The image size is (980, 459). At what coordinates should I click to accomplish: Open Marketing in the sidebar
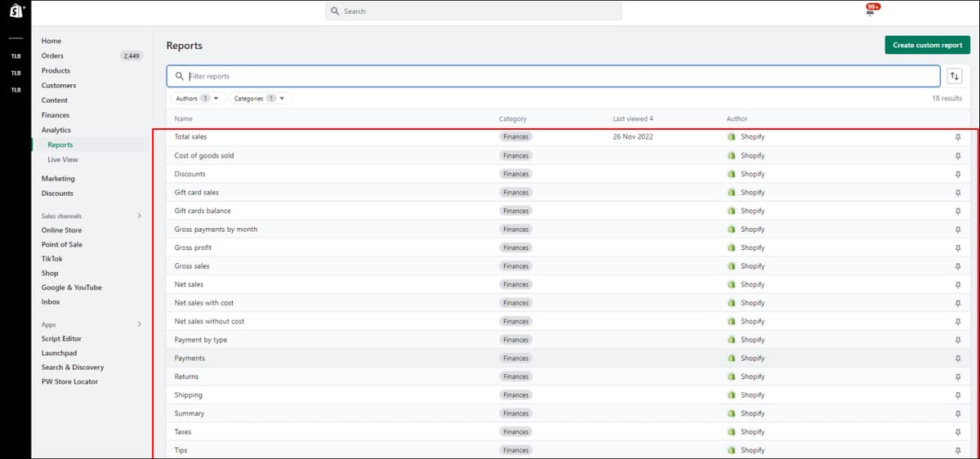click(58, 178)
